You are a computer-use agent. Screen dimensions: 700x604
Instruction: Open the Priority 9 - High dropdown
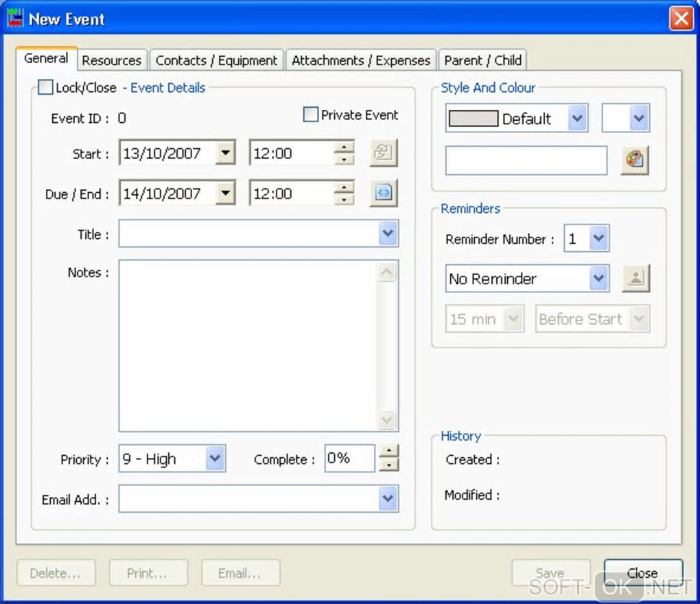coord(215,458)
